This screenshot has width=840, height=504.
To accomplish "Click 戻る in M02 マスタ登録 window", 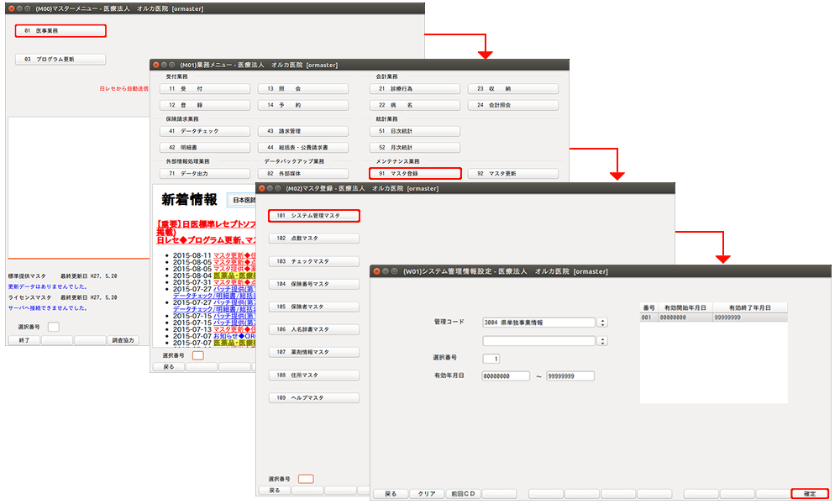I will [275, 491].
